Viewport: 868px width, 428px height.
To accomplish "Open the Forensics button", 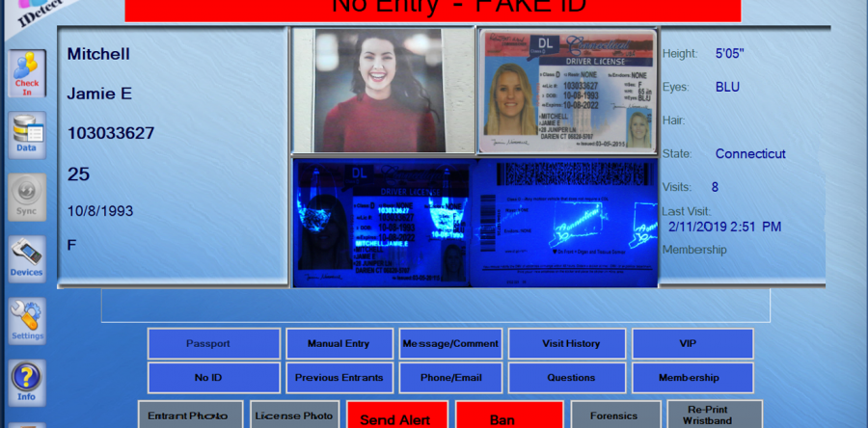I will coord(616,416).
